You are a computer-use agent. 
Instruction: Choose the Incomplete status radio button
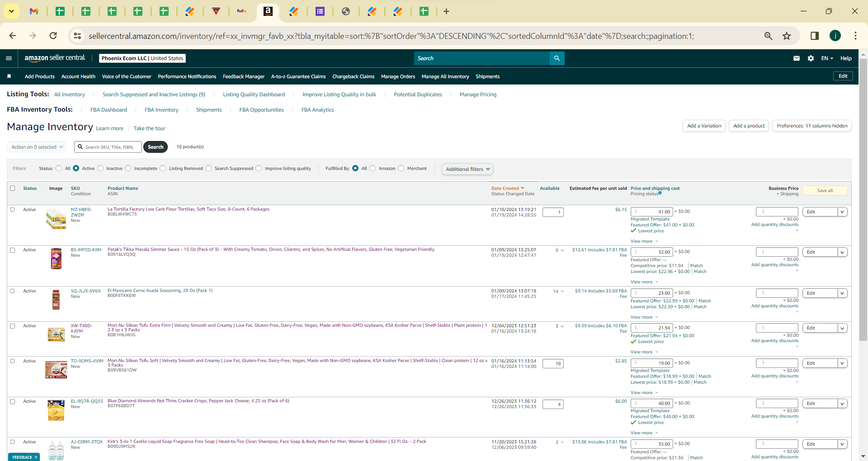pyautogui.click(x=128, y=169)
